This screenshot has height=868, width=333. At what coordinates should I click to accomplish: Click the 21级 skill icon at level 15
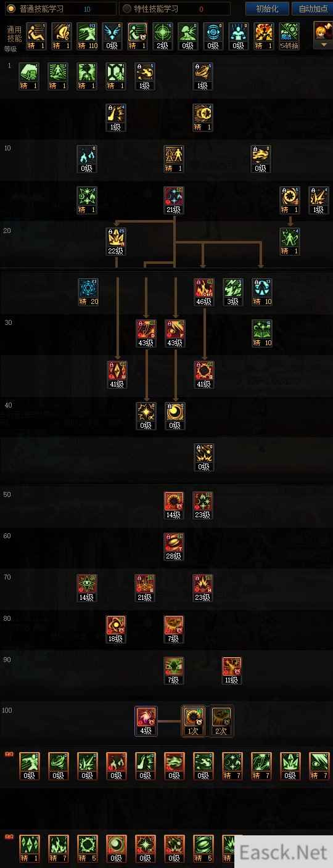click(174, 200)
